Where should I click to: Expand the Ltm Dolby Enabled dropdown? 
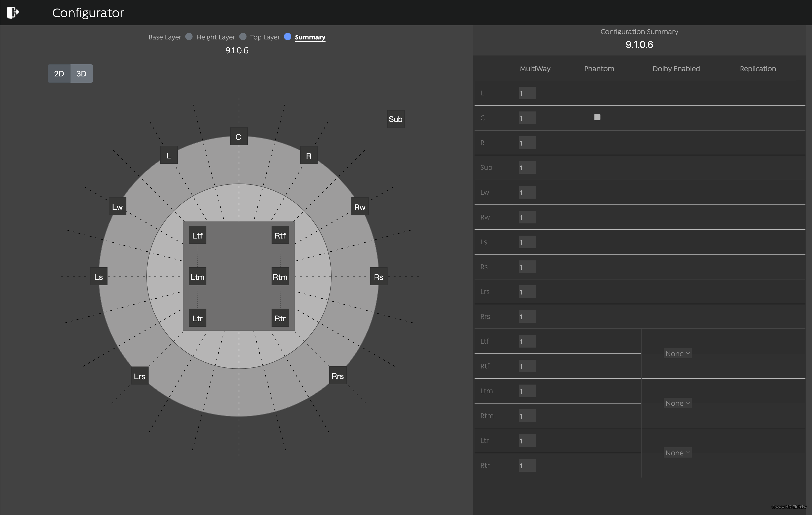click(x=677, y=402)
